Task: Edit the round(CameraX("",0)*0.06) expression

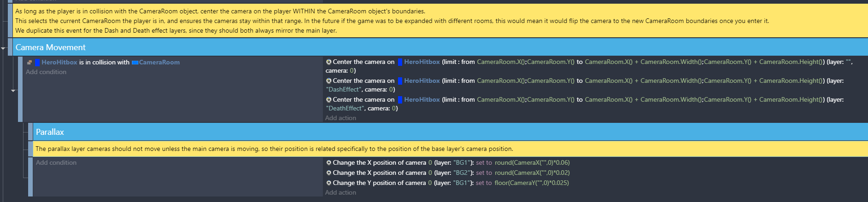Action: pyautogui.click(x=532, y=162)
